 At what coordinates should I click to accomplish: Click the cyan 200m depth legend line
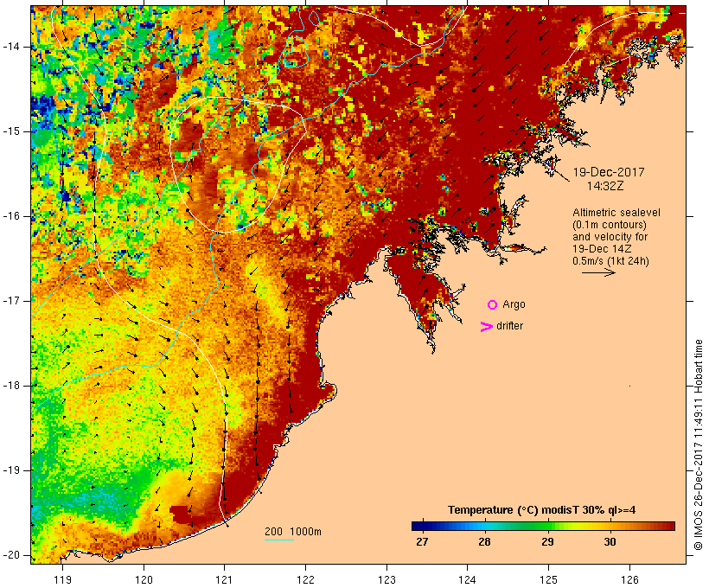click(279, 540)
